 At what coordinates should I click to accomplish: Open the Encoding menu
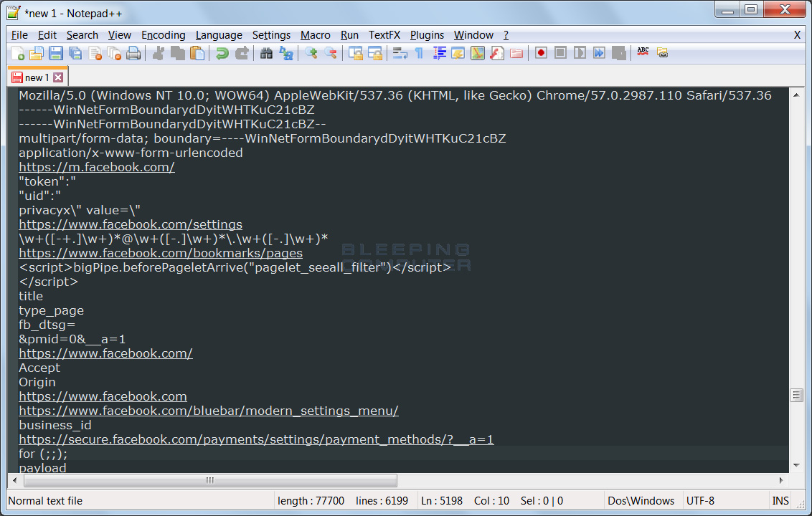pyautogui.click(x=164, y=34)
